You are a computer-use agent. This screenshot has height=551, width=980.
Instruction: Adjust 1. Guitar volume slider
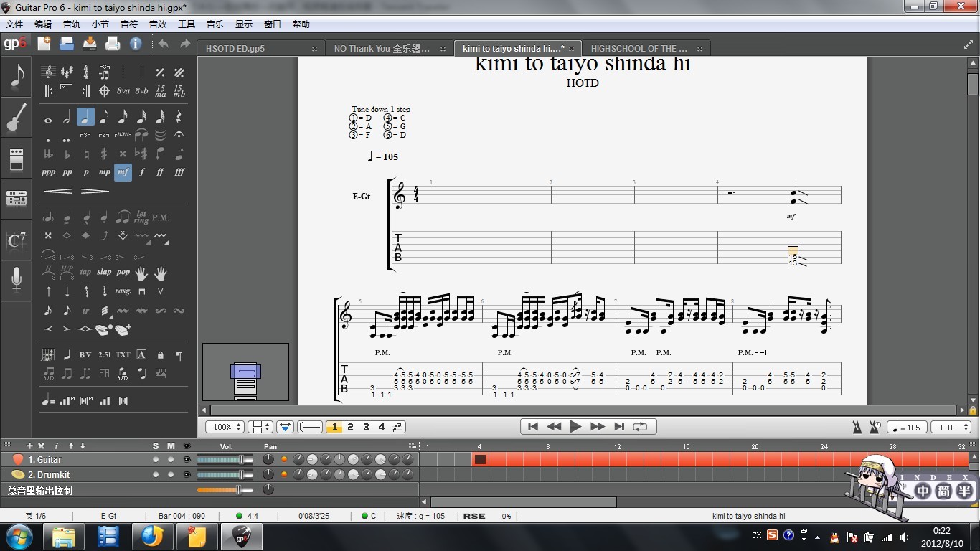[x=225, y=459]
